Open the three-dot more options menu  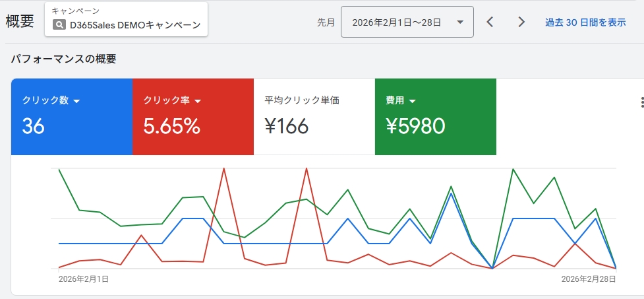coord(641,102)
